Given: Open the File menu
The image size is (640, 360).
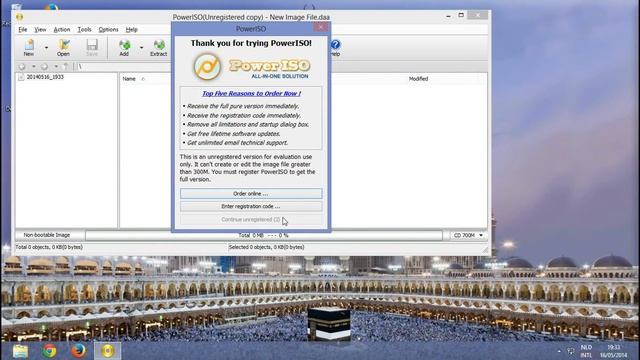Looking at the screenshot, I should pyautogui.click(x=22, y=29).
